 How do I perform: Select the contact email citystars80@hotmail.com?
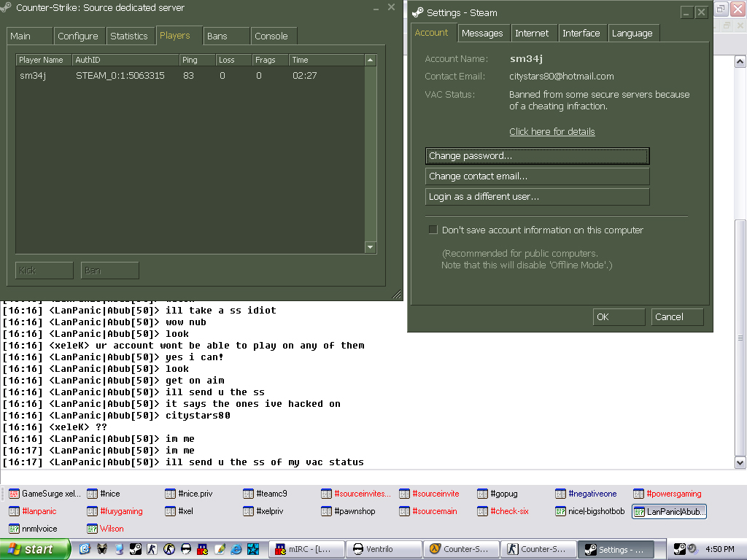[x=562, y=76]
